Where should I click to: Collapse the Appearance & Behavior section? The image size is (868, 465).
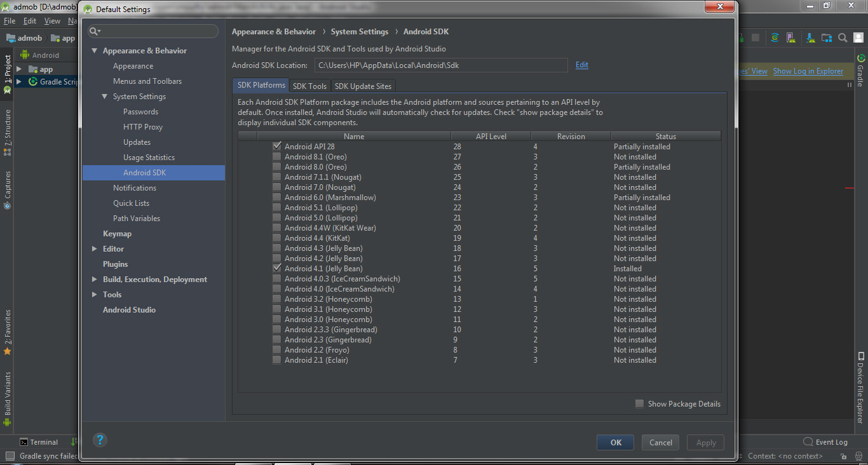95,51
